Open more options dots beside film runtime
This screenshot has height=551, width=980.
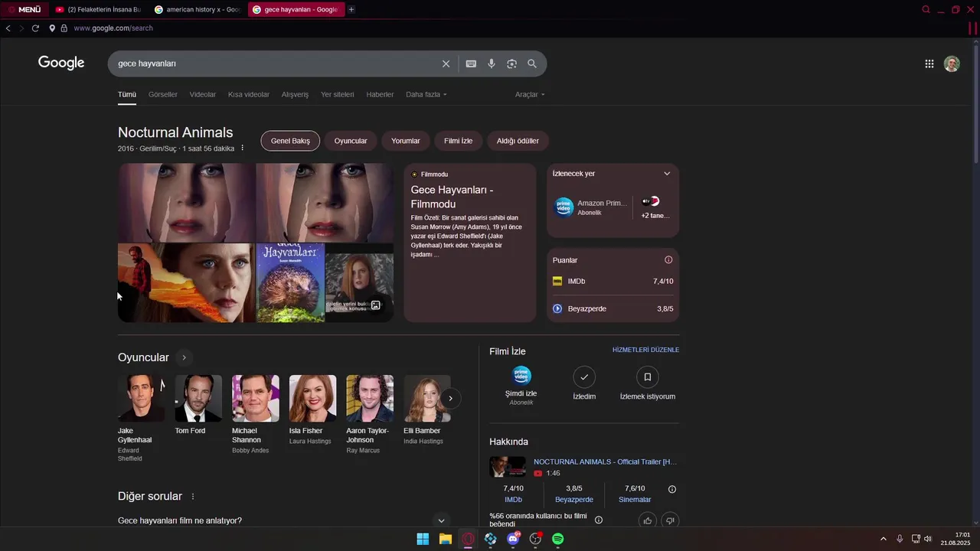(243, 148)
